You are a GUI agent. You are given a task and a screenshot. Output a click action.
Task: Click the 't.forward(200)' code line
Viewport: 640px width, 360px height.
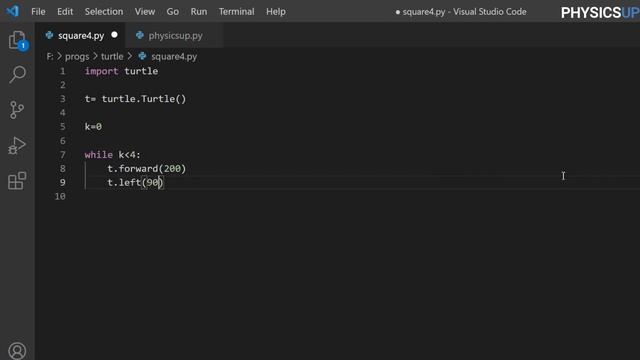tap(147, 169)
